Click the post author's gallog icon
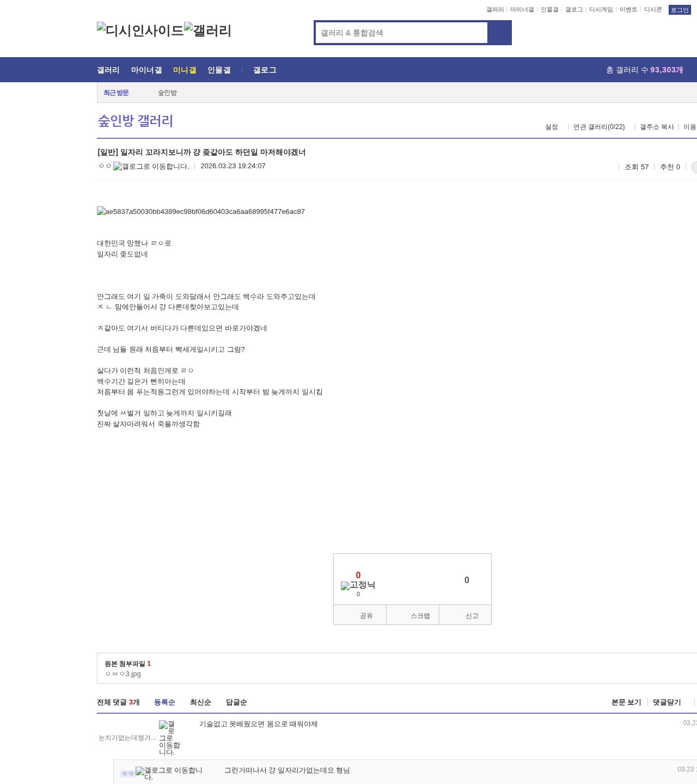 pos(151,167)
